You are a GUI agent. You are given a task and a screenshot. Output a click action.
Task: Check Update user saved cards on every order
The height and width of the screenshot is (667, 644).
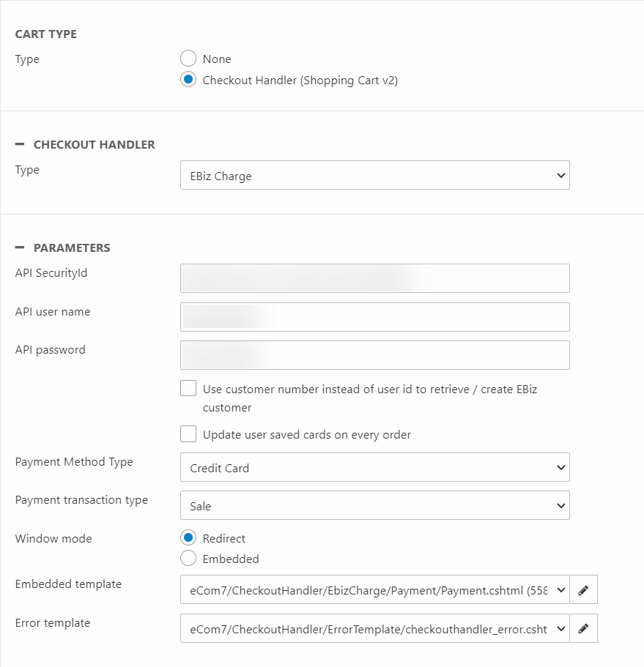(188, 434)
